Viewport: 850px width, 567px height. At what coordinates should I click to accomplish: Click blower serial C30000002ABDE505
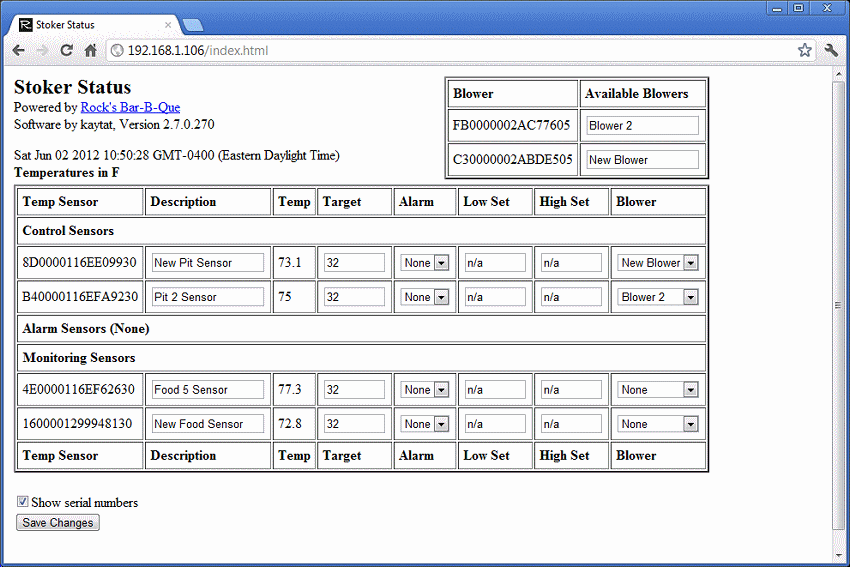pos(512,160)
